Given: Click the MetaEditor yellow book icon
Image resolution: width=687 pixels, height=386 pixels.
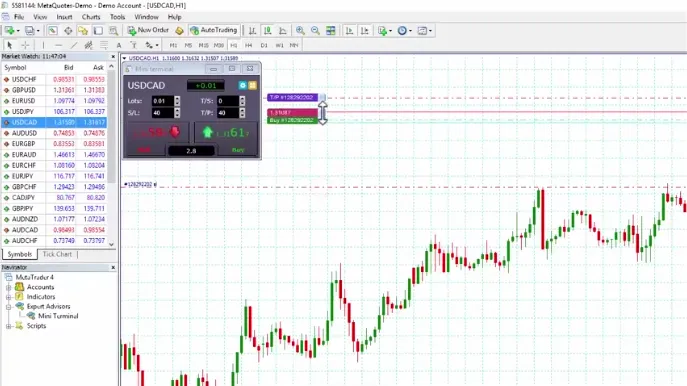Looking at the screenshot, I should point(179,31).
